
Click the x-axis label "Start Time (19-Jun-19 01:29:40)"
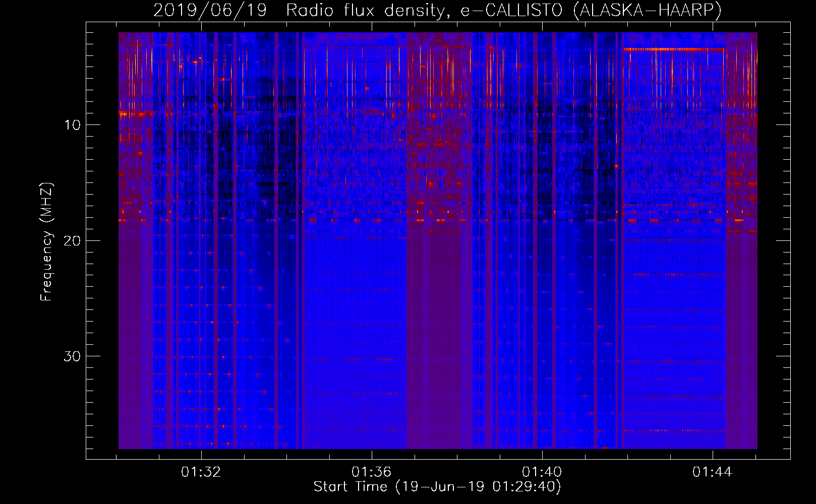tap(437, 487)
